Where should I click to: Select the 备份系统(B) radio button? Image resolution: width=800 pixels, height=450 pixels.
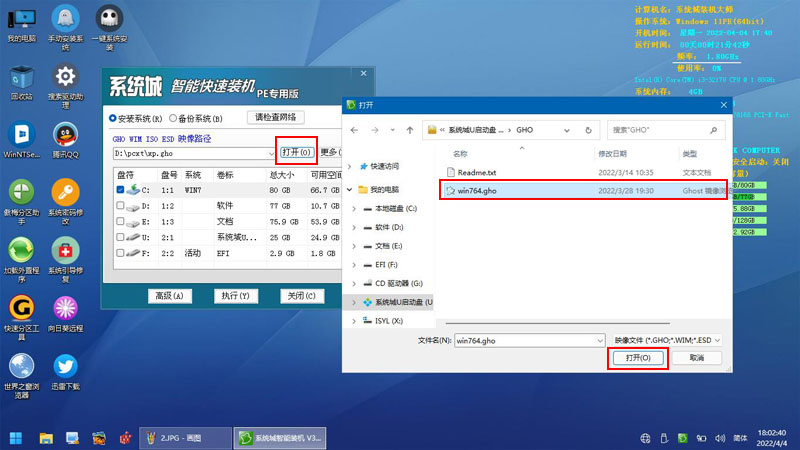pyautogui.click(x=173, y=118)
